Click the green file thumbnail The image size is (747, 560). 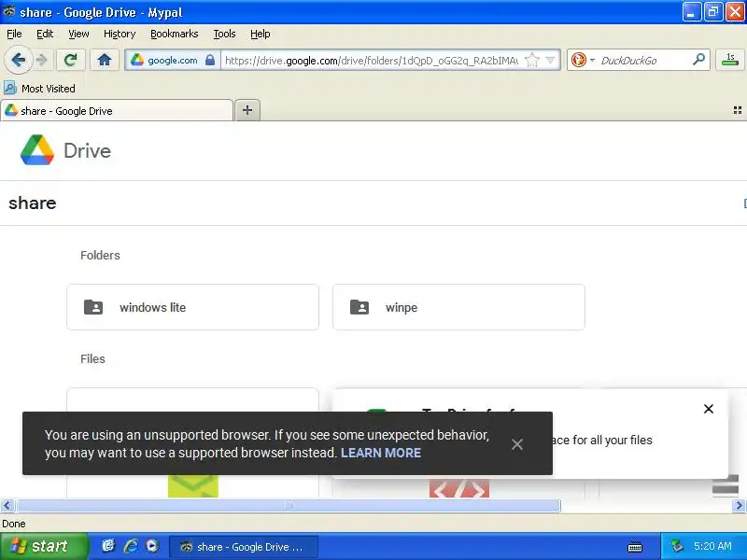point(193,486)
